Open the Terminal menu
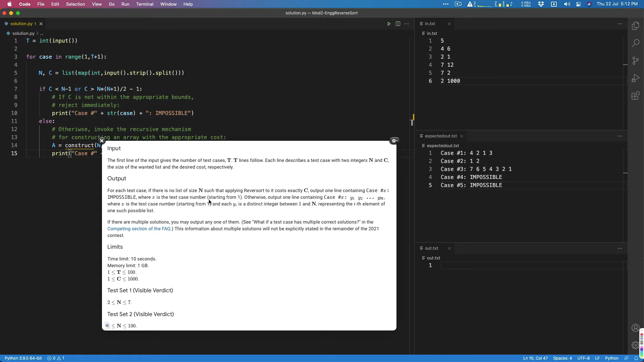Image resolution: width=644 pixels, height=362 pixels. click(x=145, y=4)
